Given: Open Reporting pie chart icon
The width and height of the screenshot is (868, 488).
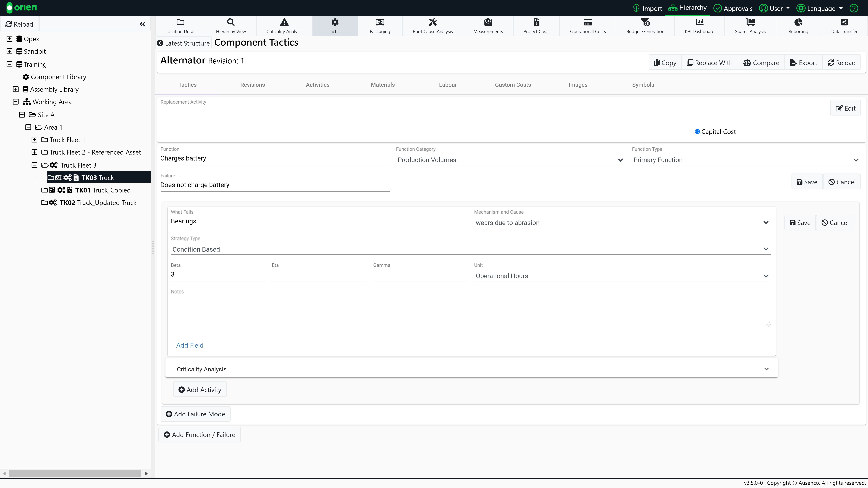Looking at the screenshot, I should pos(798,22).
